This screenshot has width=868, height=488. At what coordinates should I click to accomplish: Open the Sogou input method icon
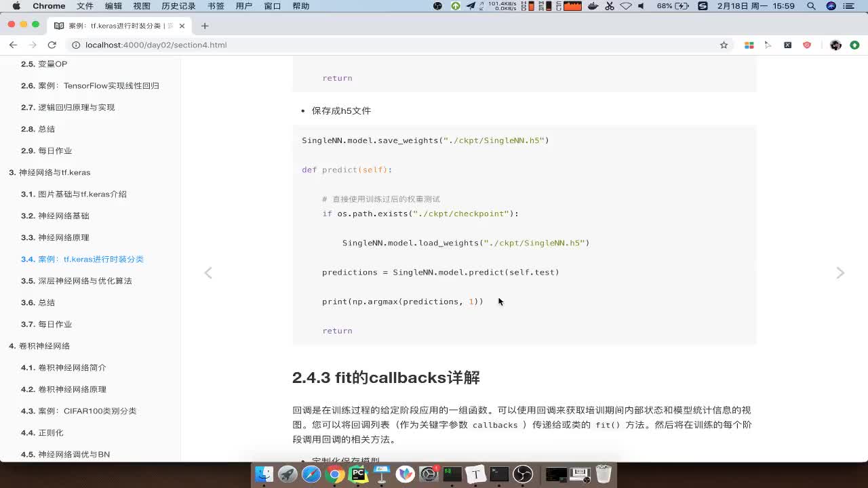pyautogui.click(x=703, y=6)
